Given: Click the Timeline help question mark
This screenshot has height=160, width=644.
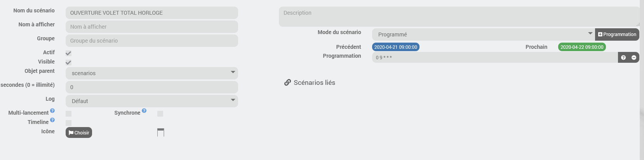Looking at the screenshot, I should pos(52,120).
